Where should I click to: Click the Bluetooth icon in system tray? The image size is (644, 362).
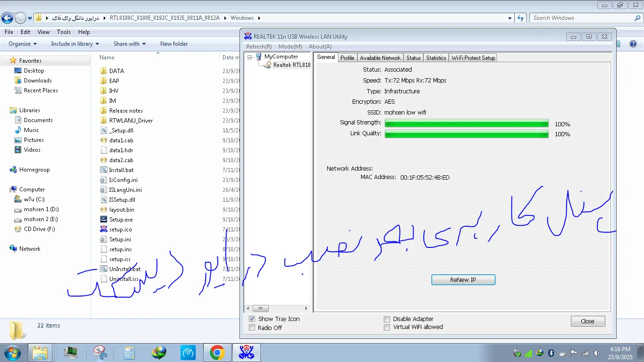click(x=551, y=353)
